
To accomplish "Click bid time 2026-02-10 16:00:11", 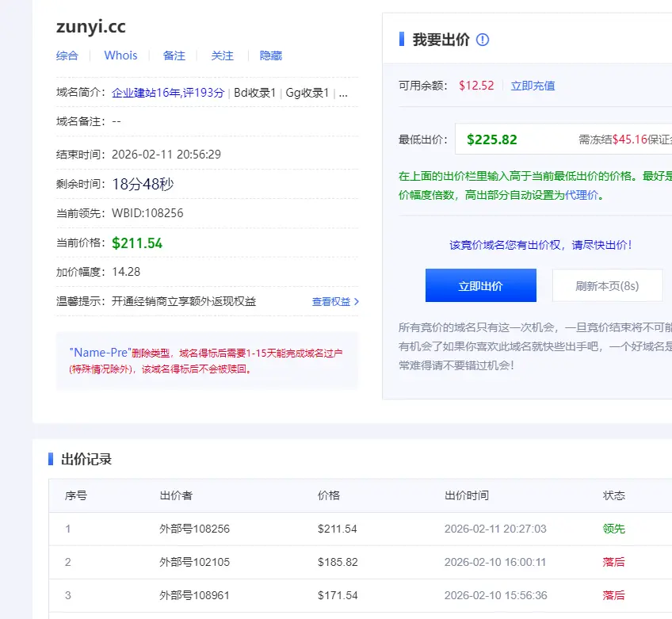I will click(495, 562).
